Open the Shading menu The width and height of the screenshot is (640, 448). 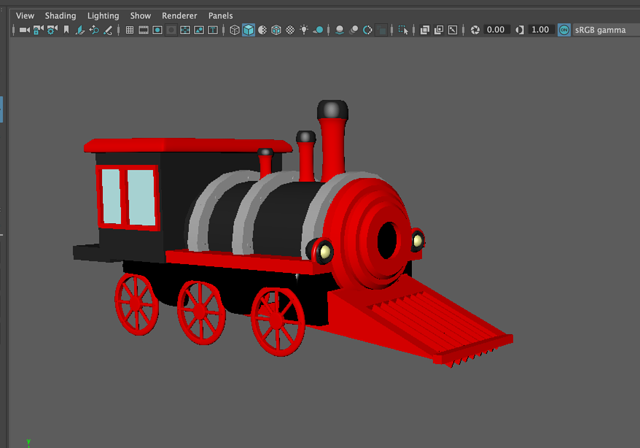(60, 16)
